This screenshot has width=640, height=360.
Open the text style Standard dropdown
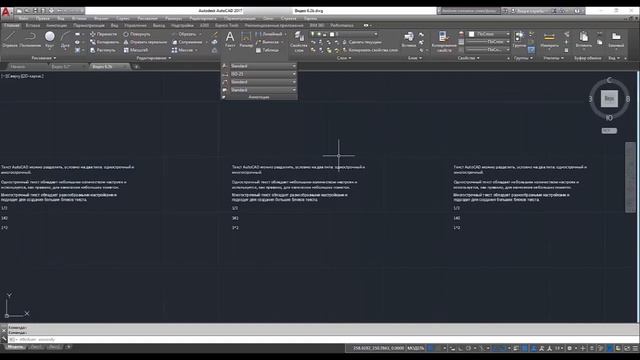(263, 66)
